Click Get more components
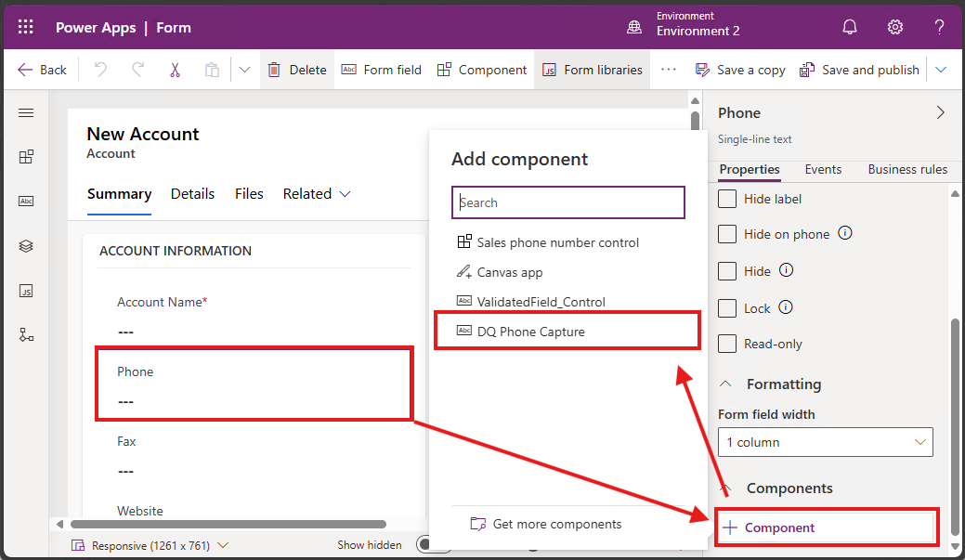The width and height of the screenshot is (965, 560). 546,524
